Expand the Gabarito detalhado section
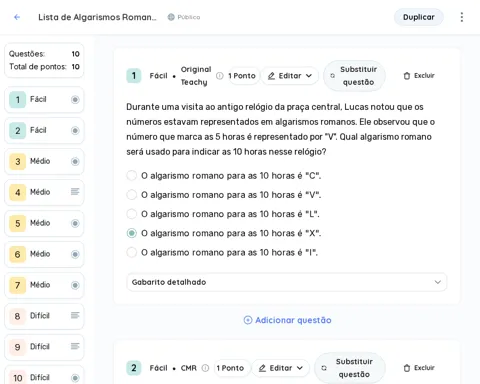 [287, 282]
